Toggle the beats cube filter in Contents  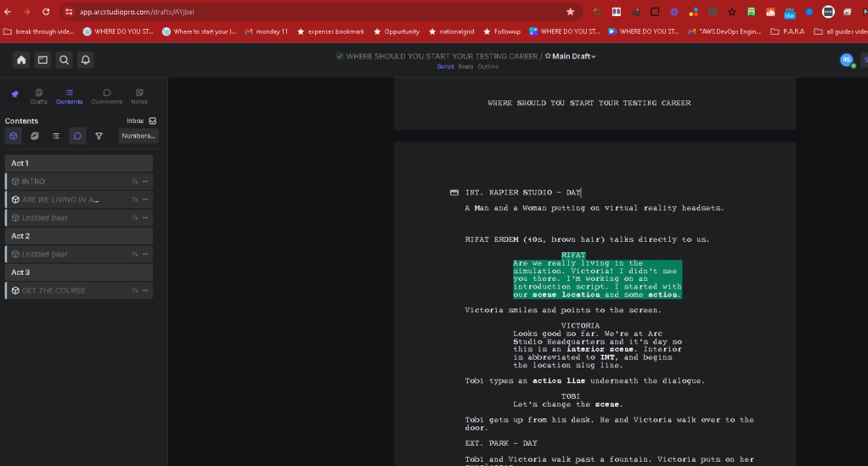[x=14, y=136]
